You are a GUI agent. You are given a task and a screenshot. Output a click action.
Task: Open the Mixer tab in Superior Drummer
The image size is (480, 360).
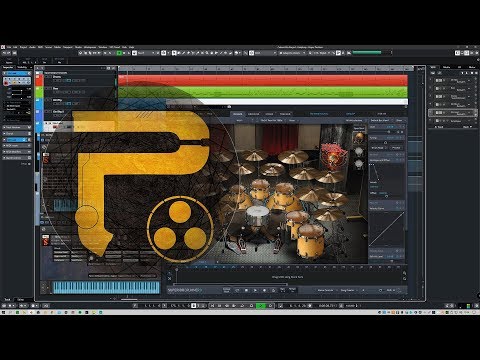point(269,114)
